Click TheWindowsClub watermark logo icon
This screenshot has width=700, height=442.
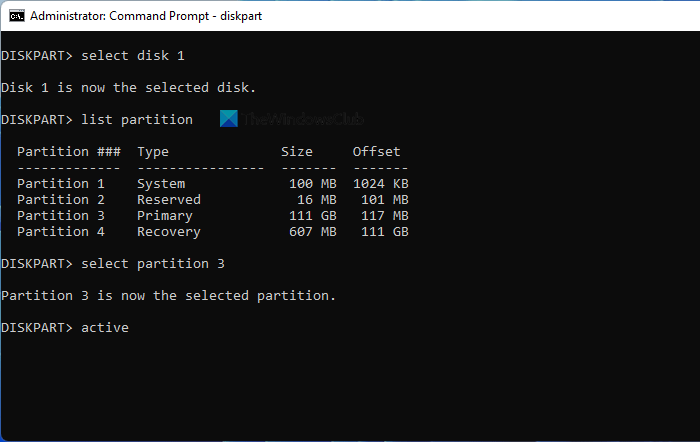click(x=229, y=119)
